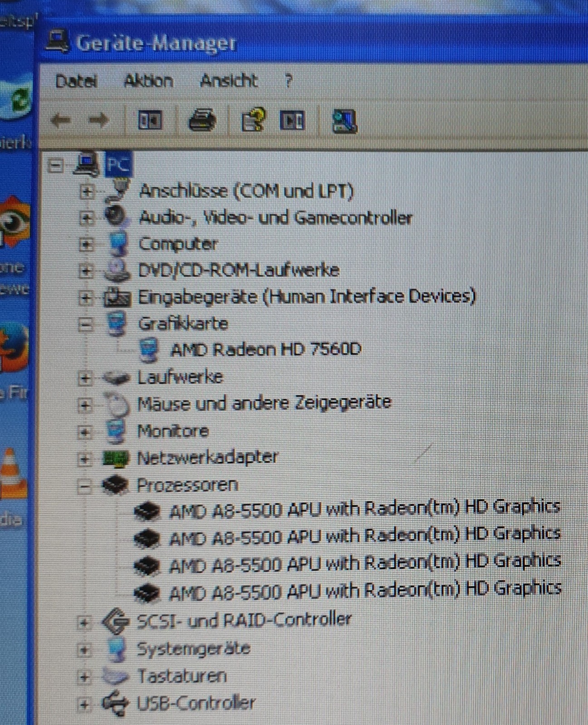Expand the Tastaturen category
This screenshot has width=588, height=725.
[x=83, y=677]
